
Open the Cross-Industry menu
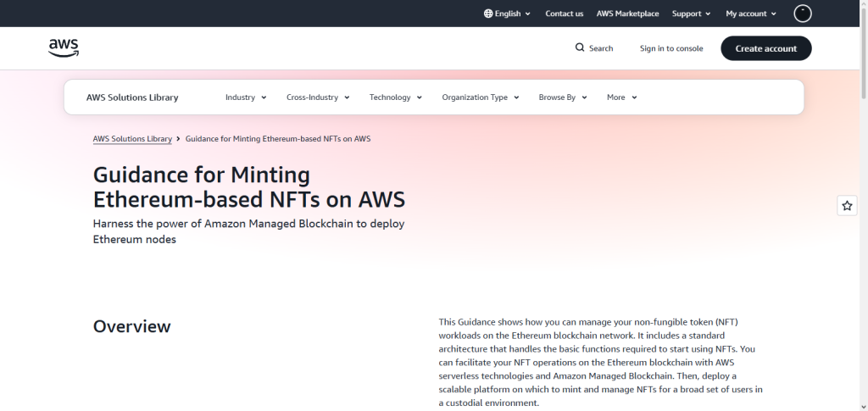318,97
